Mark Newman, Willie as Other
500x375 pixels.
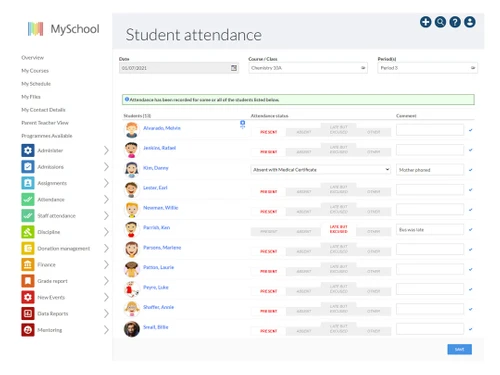pos(373,212)
